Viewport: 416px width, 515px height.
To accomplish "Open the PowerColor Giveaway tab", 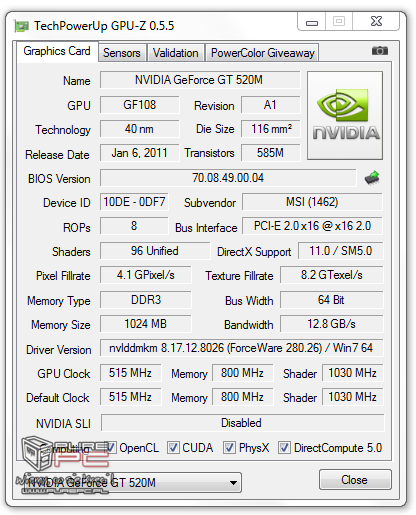I will tap(262, 53).
